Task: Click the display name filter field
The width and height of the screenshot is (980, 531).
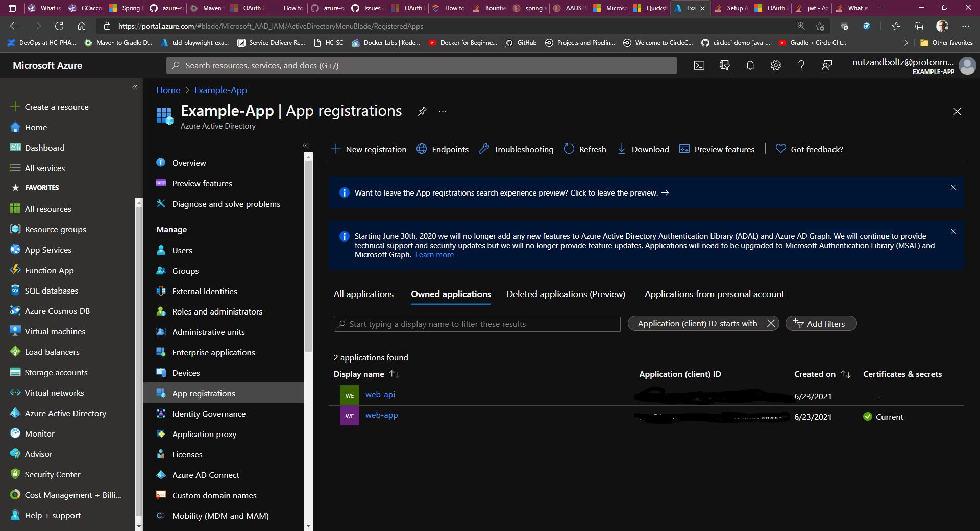Action: (476, 324)
